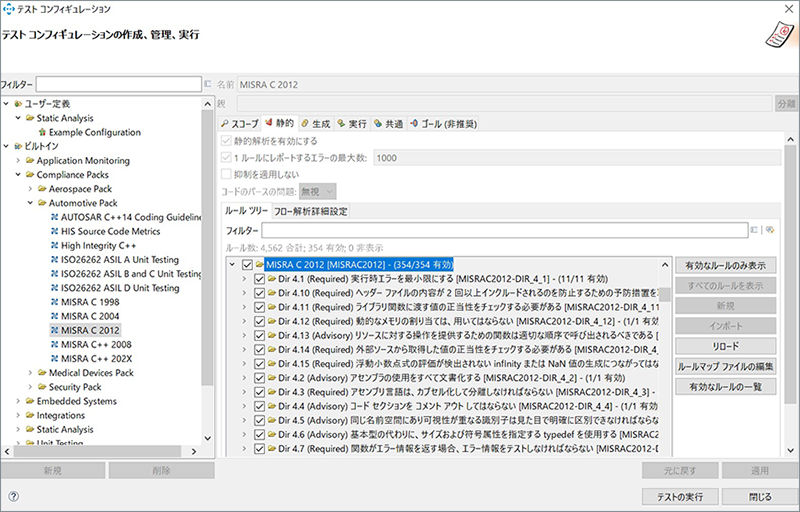This screenshot has height=512, width=800.
Task: Toggle the 抑制を適用しない checkbox
Action: (x=226, y=174)
